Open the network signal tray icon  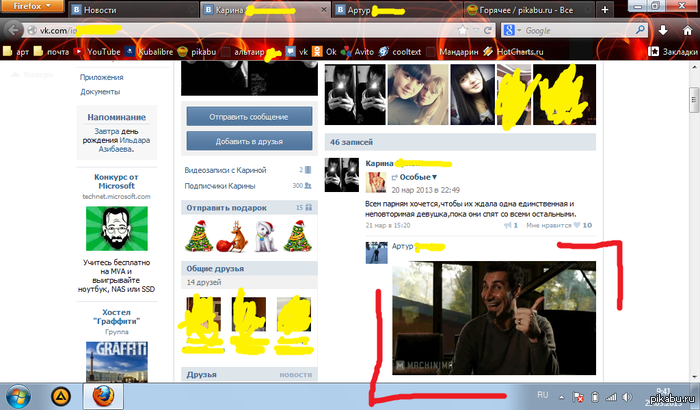pyautogui.click(x=611, y=397)
